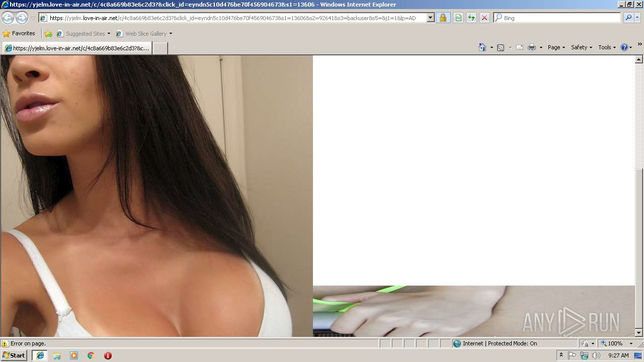Click the Home icon in the command bar
The height and width of the screenshot is (362, 644).
coord(482,47)
